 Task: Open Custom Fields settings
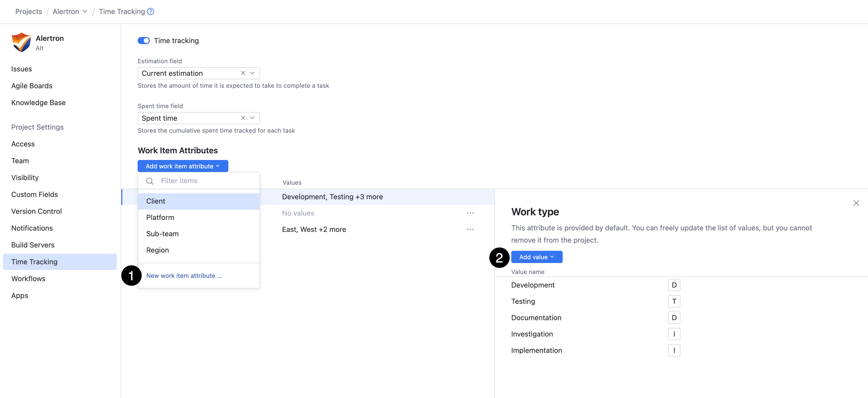point(34,194)
